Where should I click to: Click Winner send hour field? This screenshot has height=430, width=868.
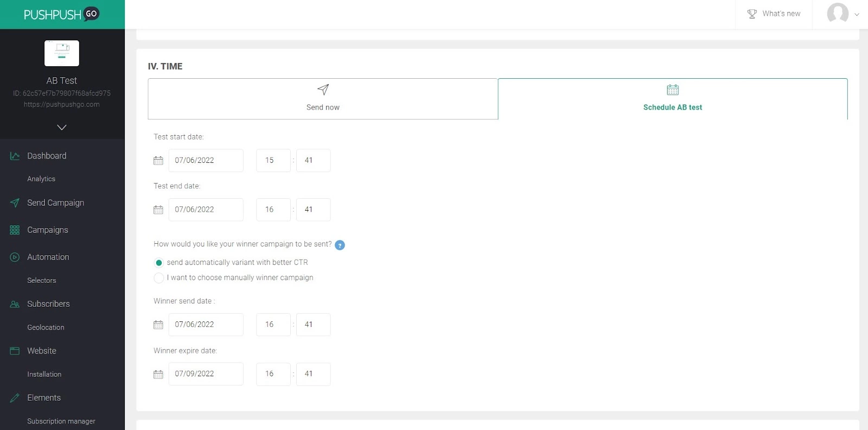click(x=273, y=325)
